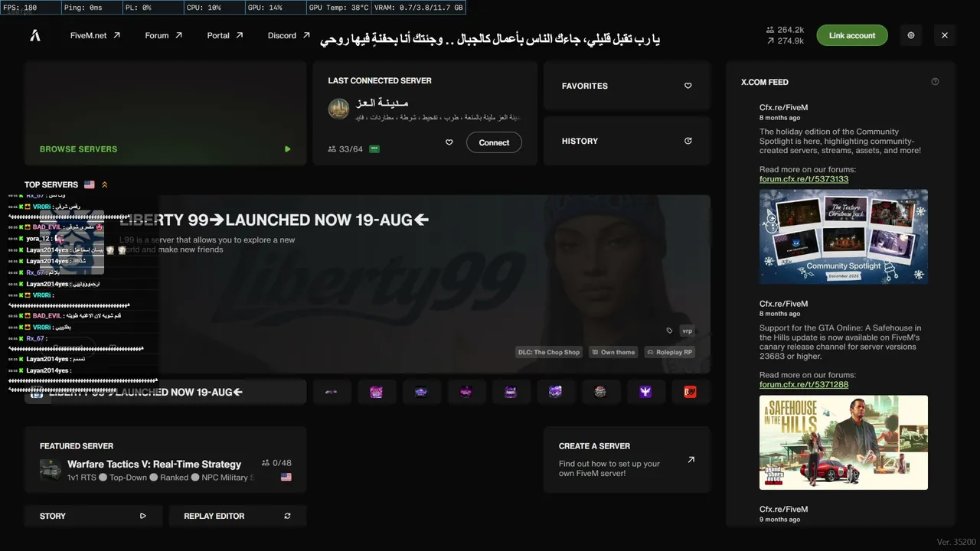Launch Story mode
The width and height of the screenshot is (980, 551).
93,516
